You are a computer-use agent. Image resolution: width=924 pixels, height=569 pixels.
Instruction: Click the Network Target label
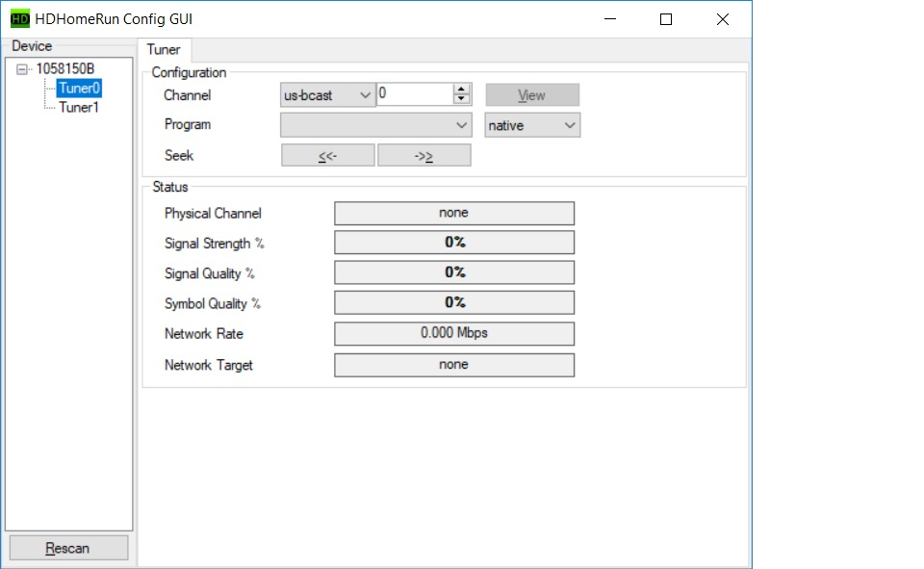[x=209, y=365]
